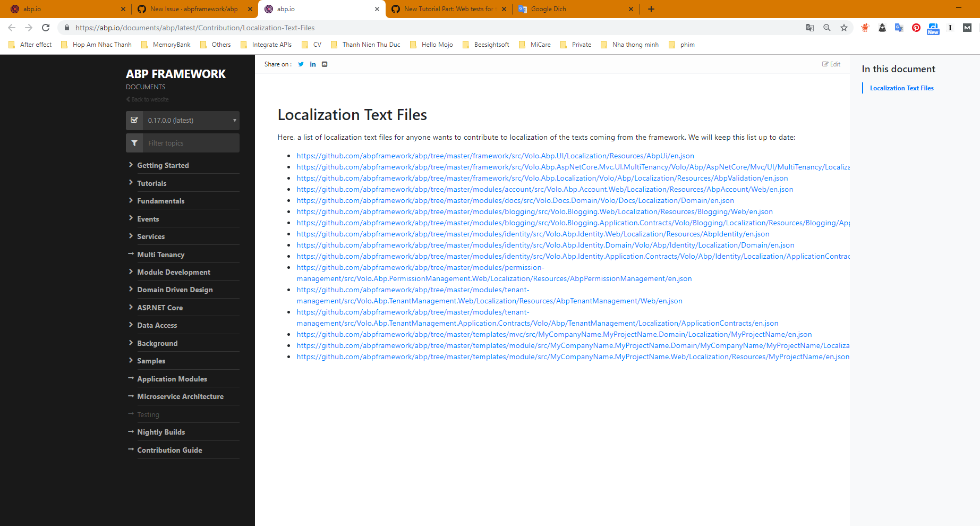The image size is (980, 526).
Task: Expand the Getting Started section
Action: (x=163, y=165)
